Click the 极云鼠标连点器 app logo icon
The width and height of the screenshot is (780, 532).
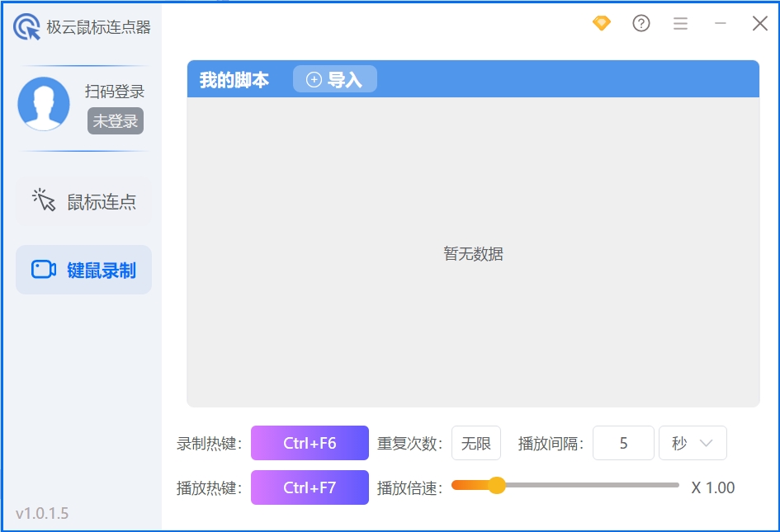(27, 26)
